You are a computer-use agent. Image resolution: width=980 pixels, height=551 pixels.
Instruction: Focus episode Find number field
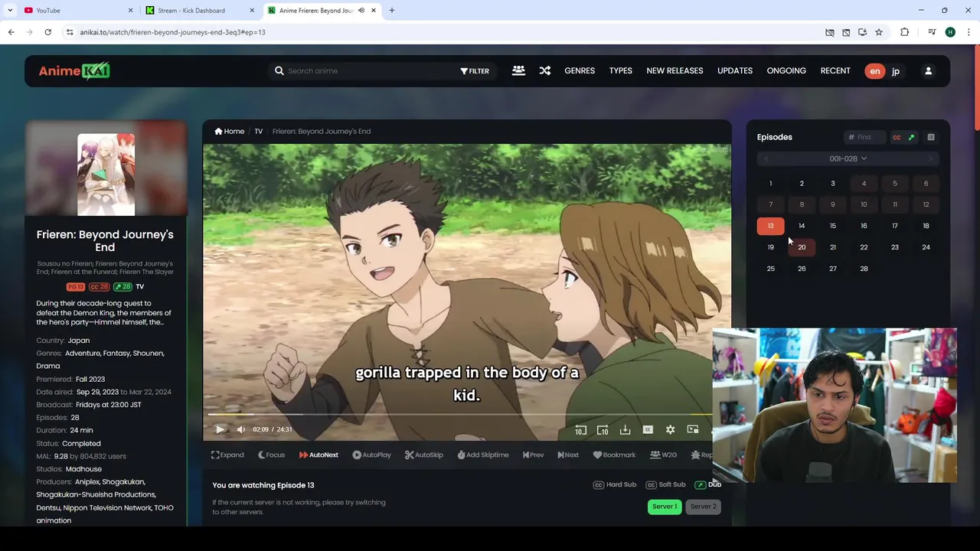[x=865, y=137]
